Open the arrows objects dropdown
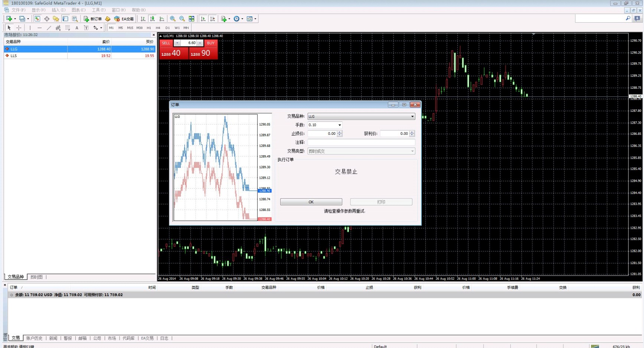The height and width of the screenshot is (348, 644). [98, 28]
